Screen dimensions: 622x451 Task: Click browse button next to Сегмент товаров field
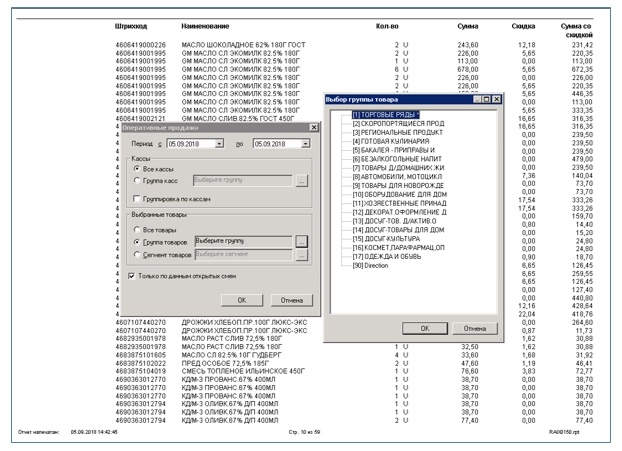tap(301, 255)
